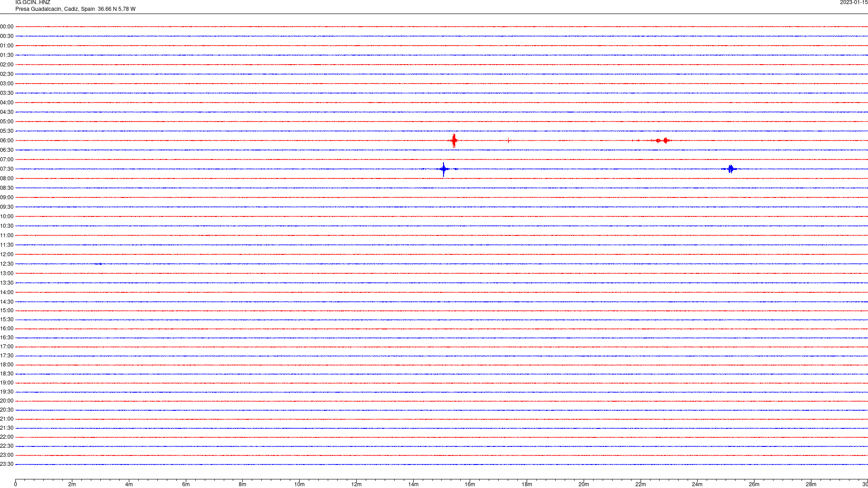Click the 10m axis tick label

(x=299, y=484)
